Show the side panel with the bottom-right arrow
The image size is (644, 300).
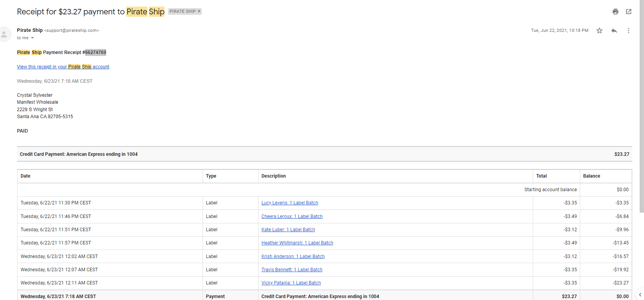(640, 295)
